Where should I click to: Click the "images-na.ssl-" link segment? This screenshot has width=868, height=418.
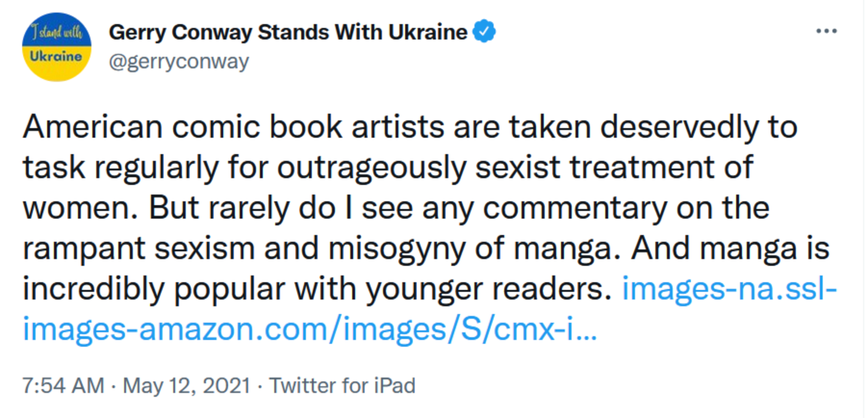[x=729, y=289]
